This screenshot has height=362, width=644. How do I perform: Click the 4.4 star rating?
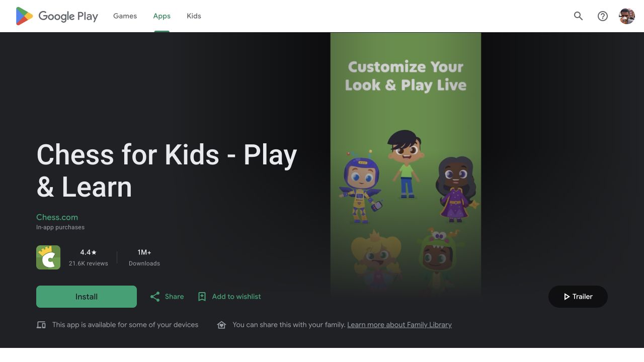pos(89,252)
